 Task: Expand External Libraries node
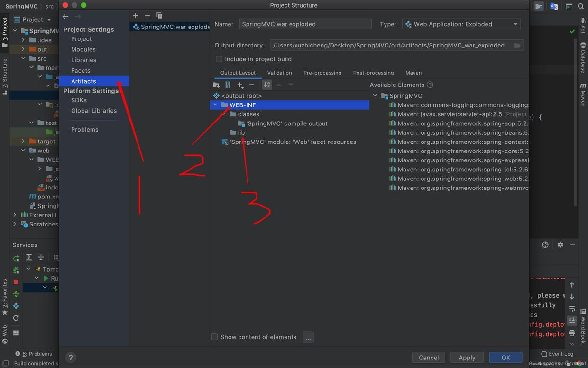point(15,215)
